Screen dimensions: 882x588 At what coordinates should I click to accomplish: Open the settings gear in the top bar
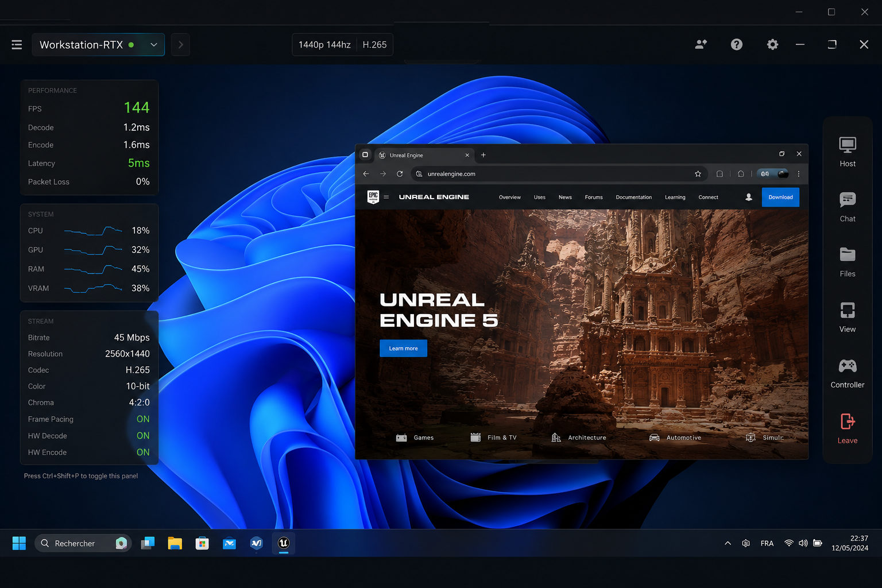(x=772, y=44)
